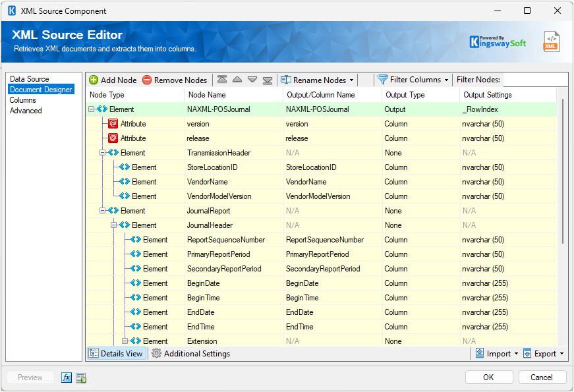The image size is (574, 392).
Task: Click into the Filter Nodes input field
Action: click(x=535, y=80)
